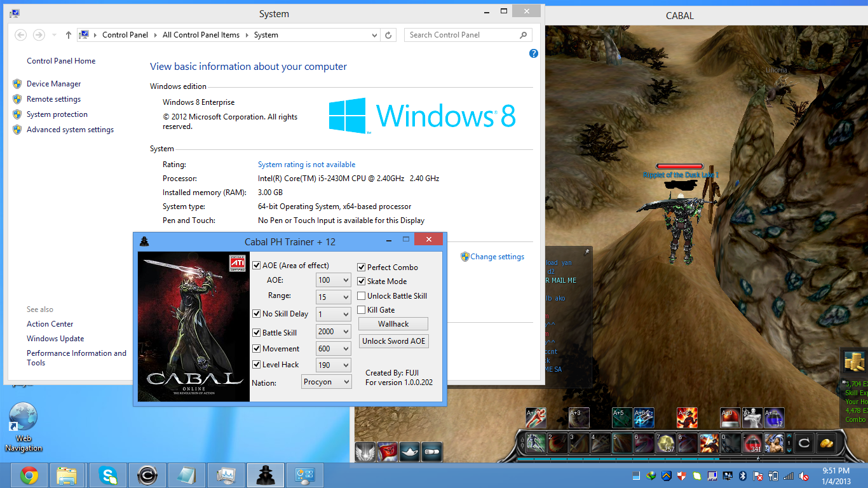
Task: Open the winged emblem game menu icon
Action: click(365, 452)
